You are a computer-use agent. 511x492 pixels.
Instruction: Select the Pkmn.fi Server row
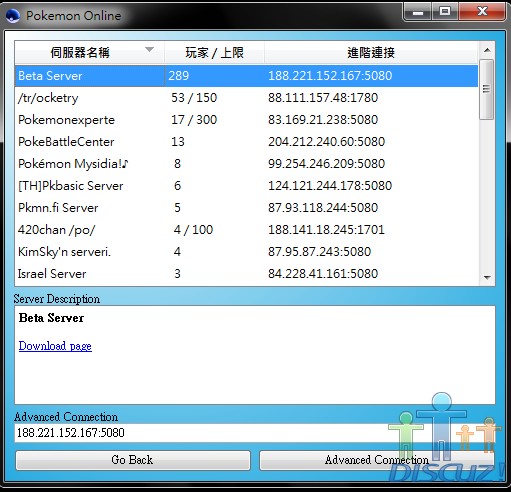(246, 208)
